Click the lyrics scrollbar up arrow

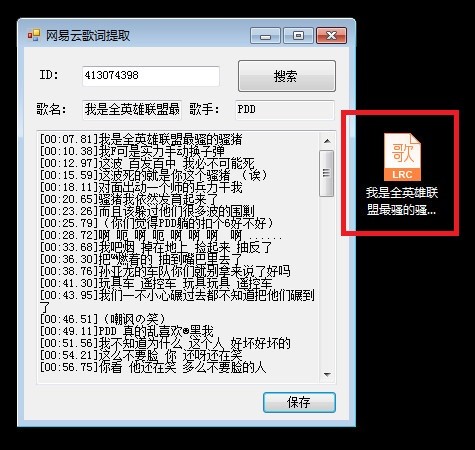click(327, 141)
